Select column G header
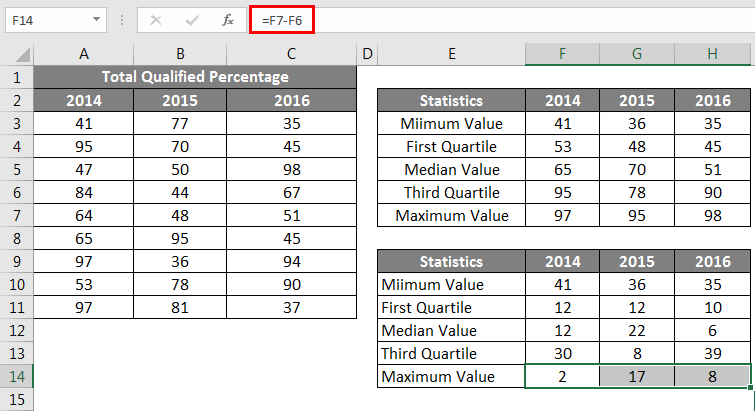The width and height of the screenshot is (755, 411). 637,54
